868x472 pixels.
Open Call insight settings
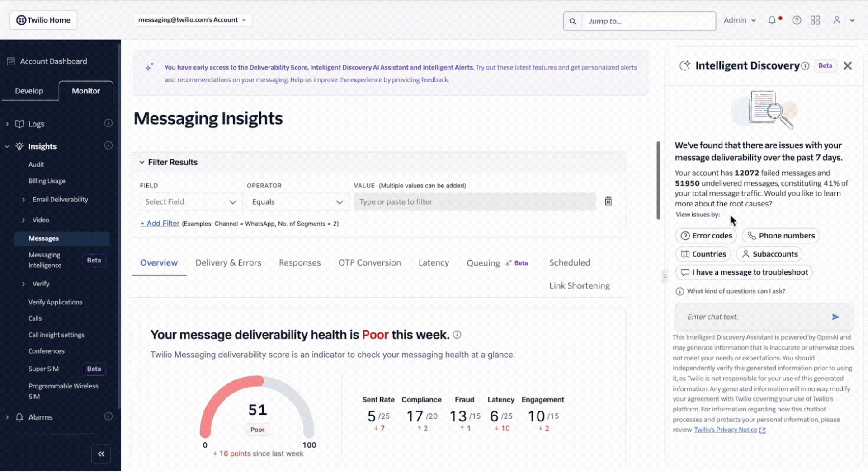click(x=57, y=335)
